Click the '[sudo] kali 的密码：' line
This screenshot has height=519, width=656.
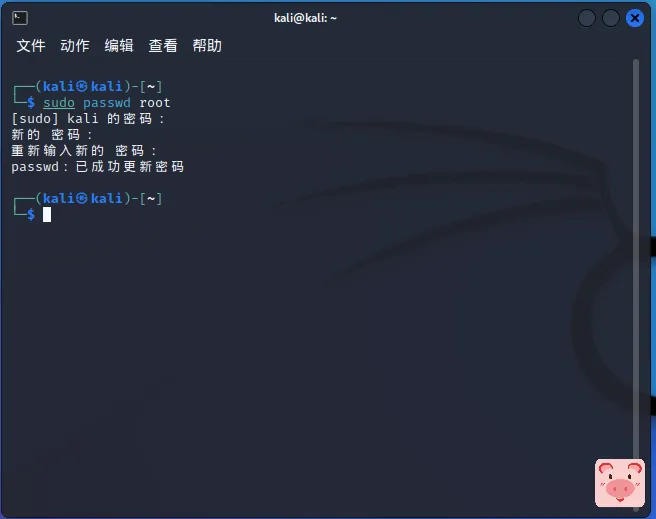(x=89, y=119)
